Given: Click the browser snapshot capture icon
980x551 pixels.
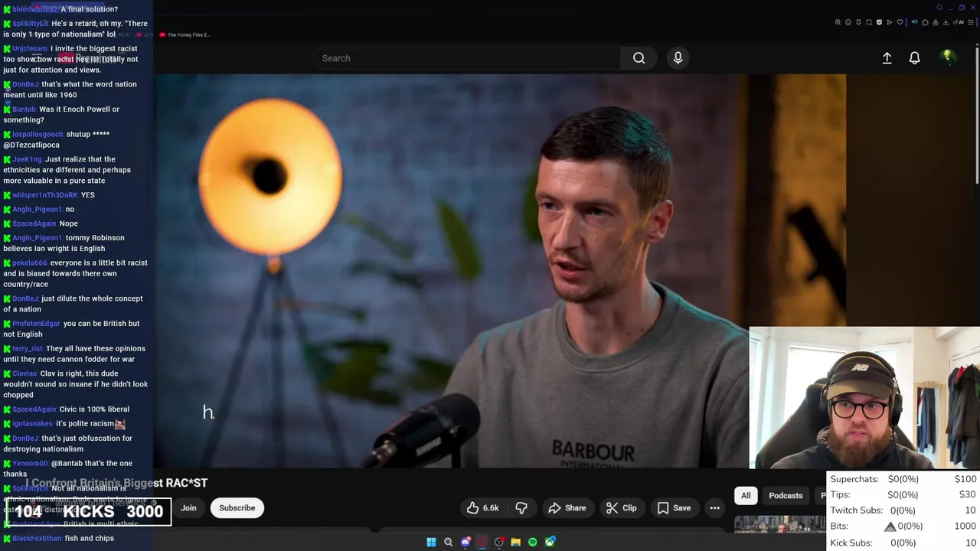Looking at the screenshot, I should point(869,22).
